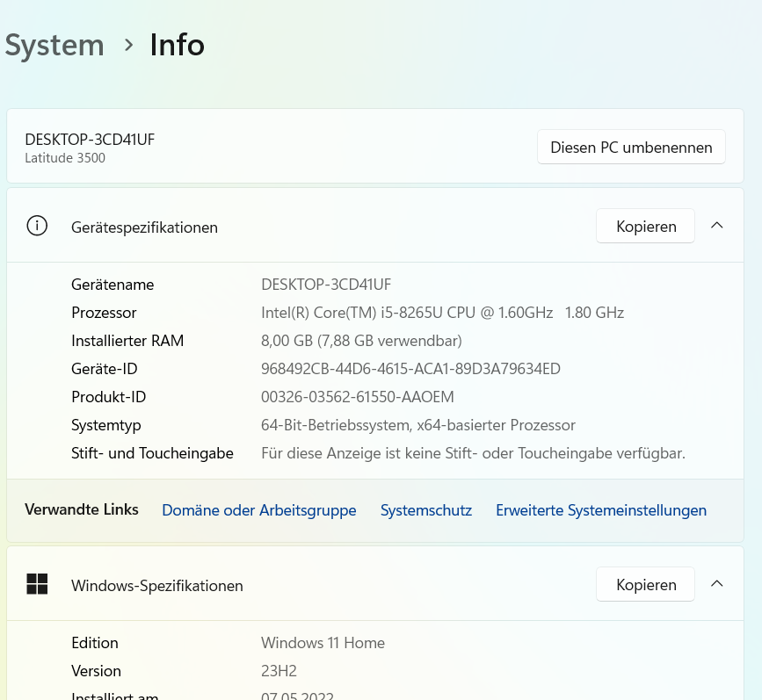Select the Gerätename value DESKTOP-3CD41UF
The image size is (762, 700).
tap(326, 285)
